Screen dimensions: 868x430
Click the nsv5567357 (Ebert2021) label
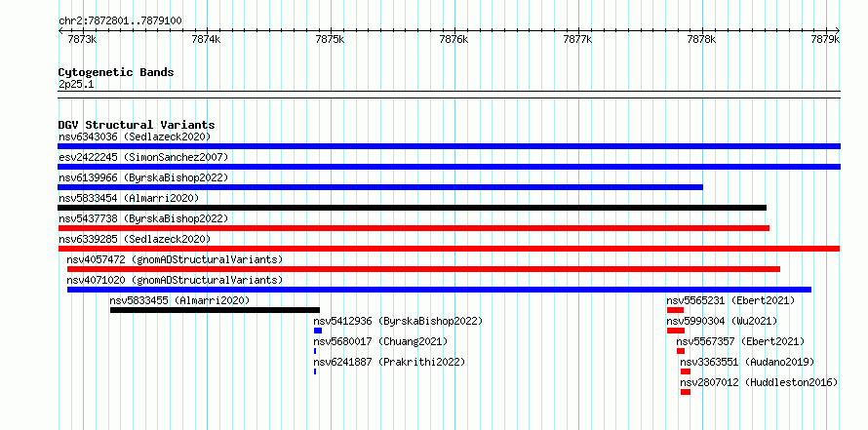click(740, 341)
